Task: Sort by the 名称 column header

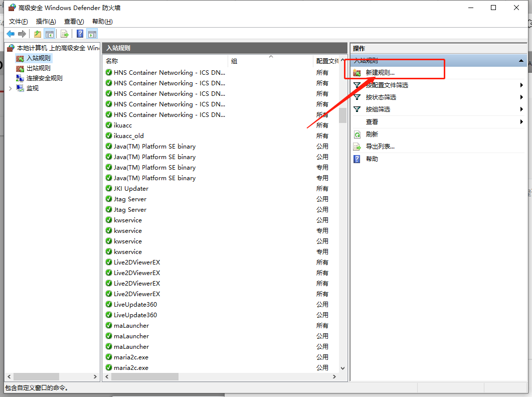Action: click(165, 61)
